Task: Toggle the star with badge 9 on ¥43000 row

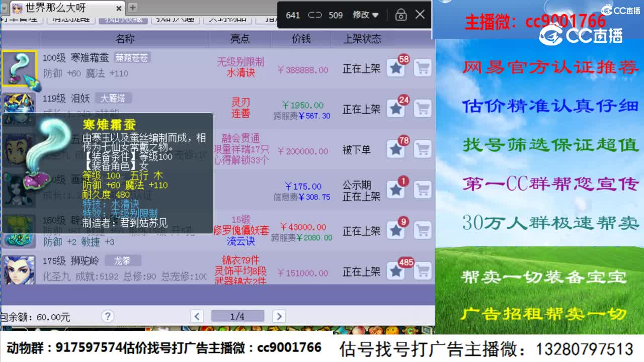Action: (396, 231)
